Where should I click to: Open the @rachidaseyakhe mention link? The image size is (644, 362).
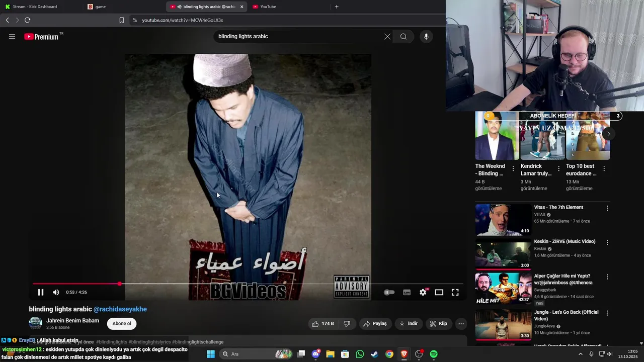point(120,309)
